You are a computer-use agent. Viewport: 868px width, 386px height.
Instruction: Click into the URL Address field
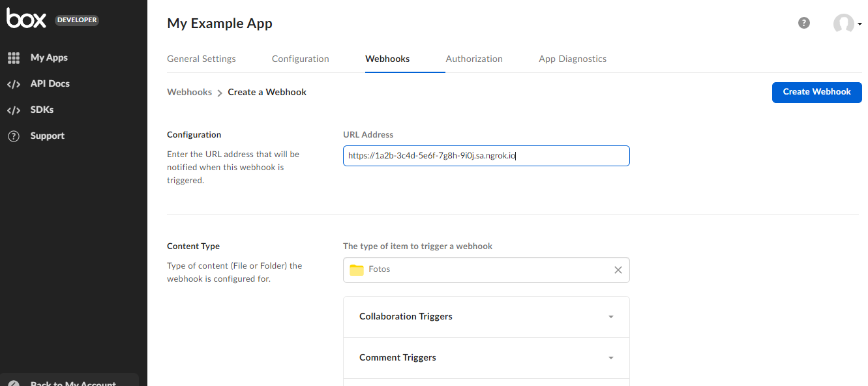pos(486,156)
